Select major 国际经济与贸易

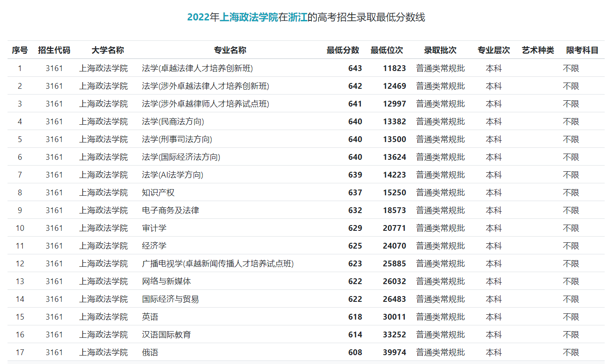pyautogui.click(x=170, y=299)
